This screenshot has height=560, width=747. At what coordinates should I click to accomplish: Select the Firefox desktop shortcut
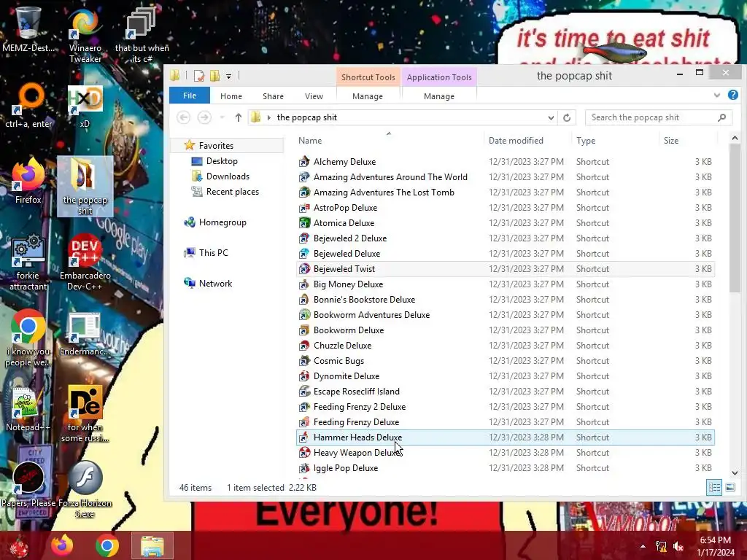[x=28, y=181]
